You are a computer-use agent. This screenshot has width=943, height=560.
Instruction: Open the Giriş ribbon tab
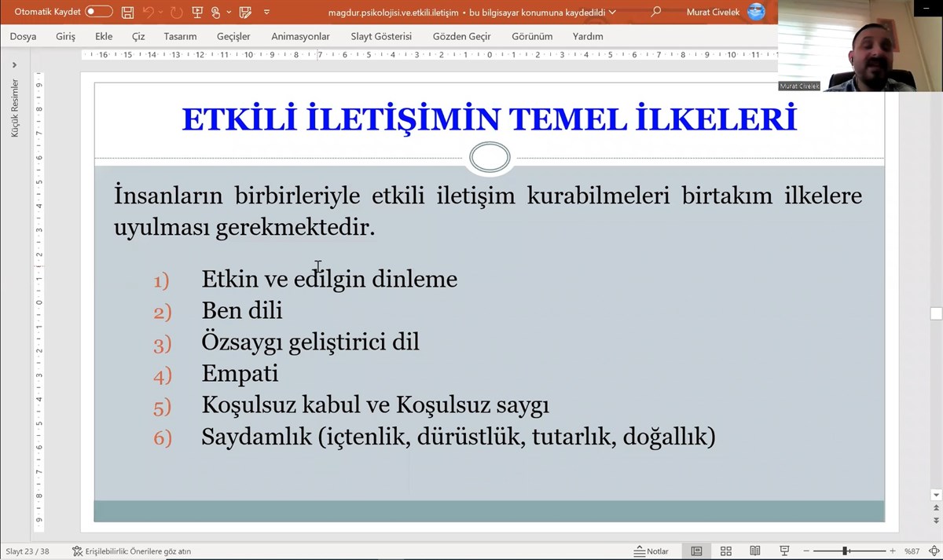[65, 36]
